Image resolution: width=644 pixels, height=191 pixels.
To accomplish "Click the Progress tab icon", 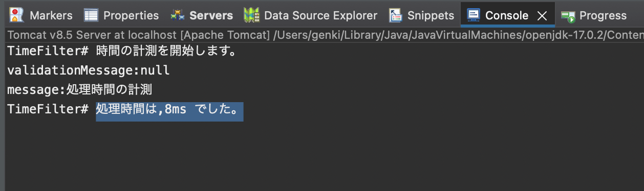I will point(568,16).
